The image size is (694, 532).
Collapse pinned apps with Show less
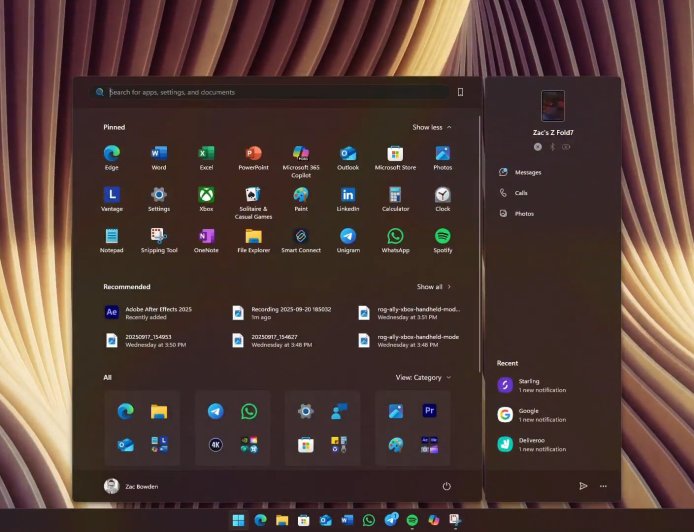coord(432,127)
